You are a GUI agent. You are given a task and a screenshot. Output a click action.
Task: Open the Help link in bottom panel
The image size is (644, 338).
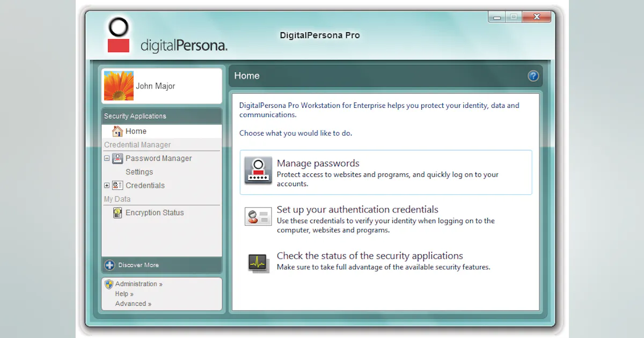[124, 294]
